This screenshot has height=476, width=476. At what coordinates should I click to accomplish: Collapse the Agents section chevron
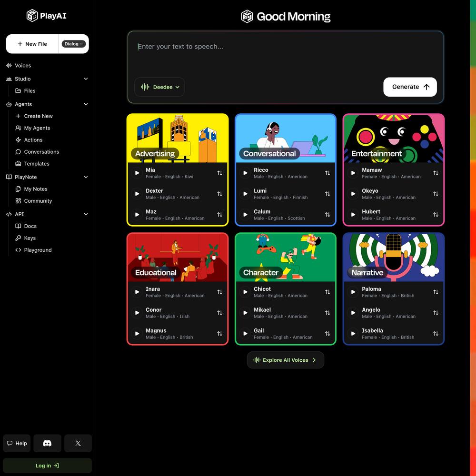coord(86,104)
